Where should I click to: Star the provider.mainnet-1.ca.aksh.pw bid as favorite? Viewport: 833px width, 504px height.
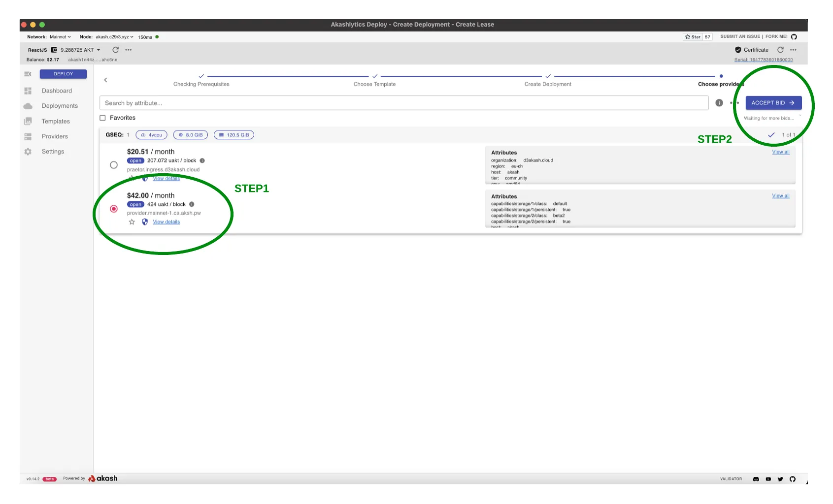(x=132, y=222)
